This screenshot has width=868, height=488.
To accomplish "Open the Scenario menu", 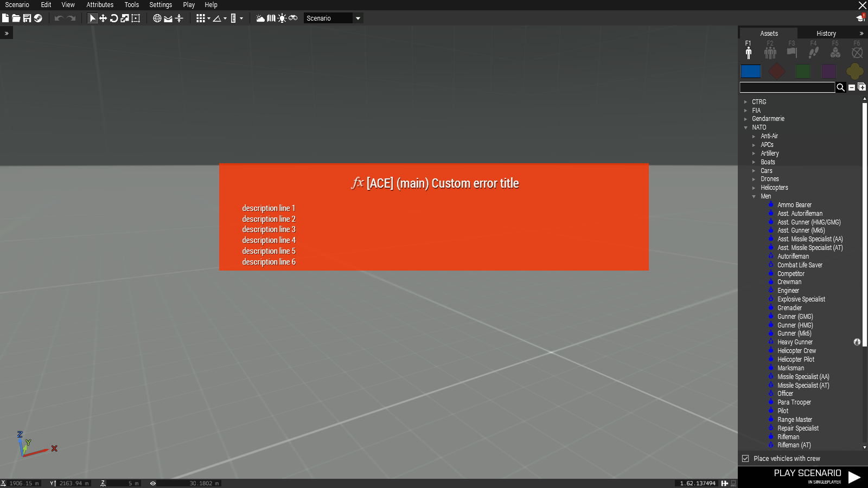I will click(x=17, y=5).
